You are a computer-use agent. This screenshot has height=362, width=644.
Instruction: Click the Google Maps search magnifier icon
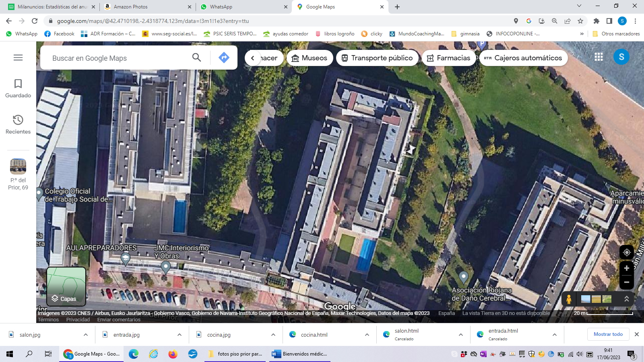point(196,58)
